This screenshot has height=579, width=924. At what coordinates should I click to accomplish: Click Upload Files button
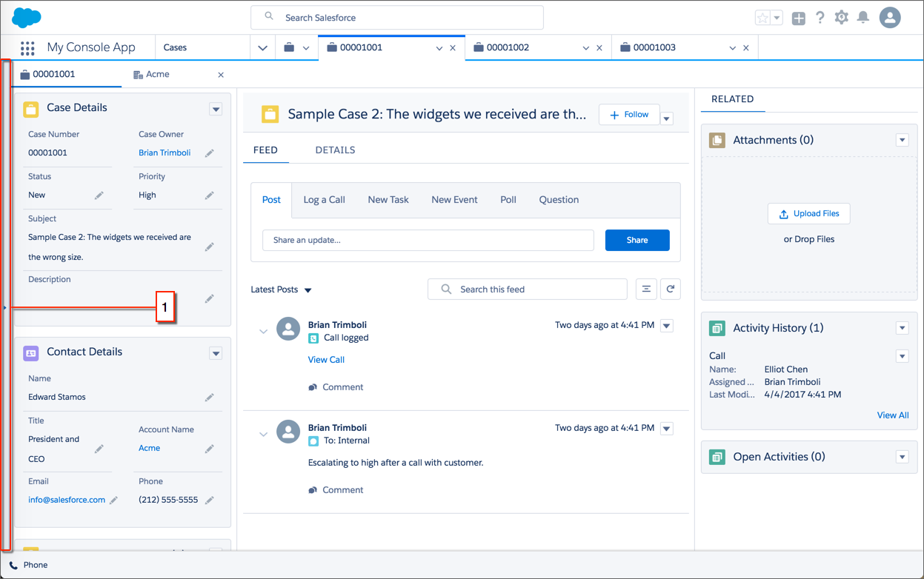click(x=809, y=213)
